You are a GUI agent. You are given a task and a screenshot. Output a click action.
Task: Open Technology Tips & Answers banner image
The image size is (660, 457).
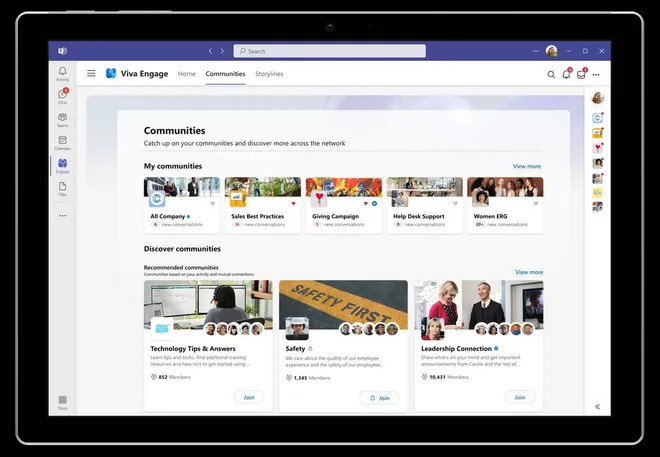(x=208, y=305)
